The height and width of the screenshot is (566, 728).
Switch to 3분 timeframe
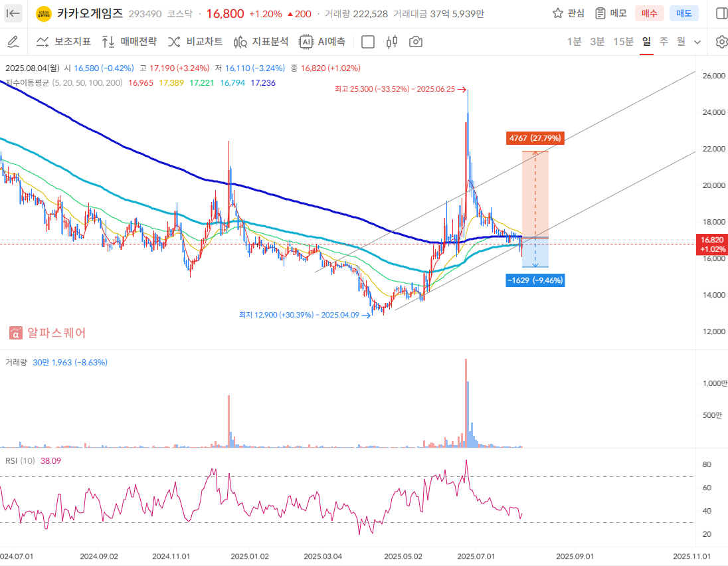598,42
